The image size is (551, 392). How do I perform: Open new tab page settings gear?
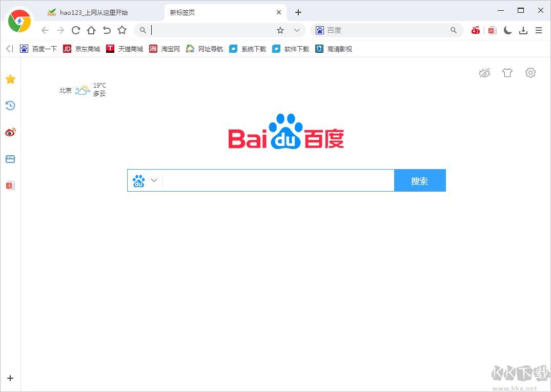530,73
